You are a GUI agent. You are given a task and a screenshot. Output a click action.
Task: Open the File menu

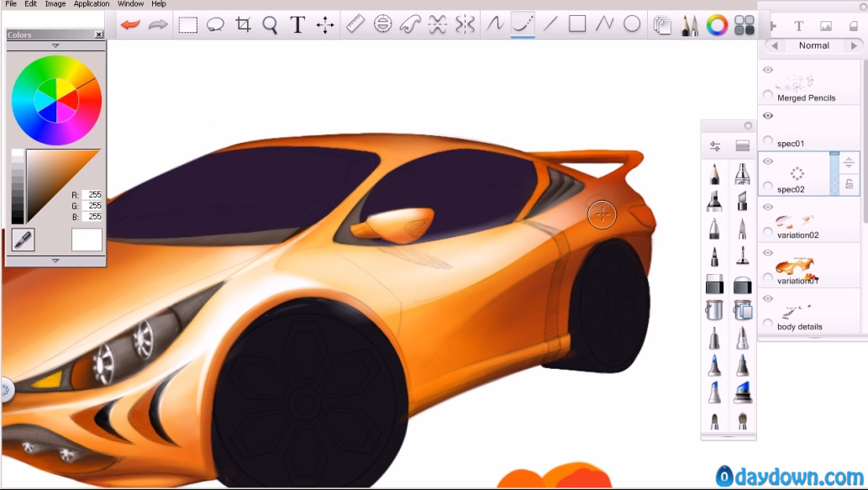(x=11, y=3)
